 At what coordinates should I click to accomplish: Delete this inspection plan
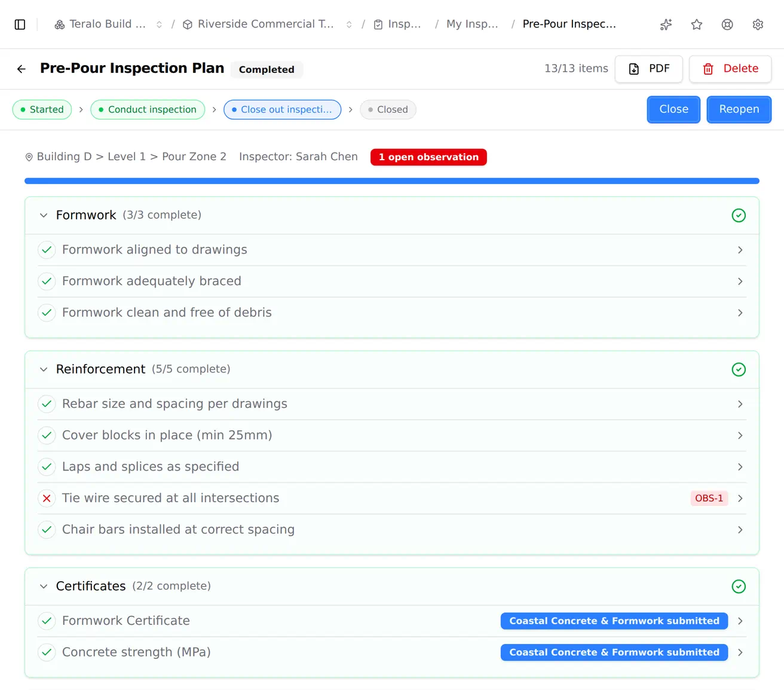(730, 69)
